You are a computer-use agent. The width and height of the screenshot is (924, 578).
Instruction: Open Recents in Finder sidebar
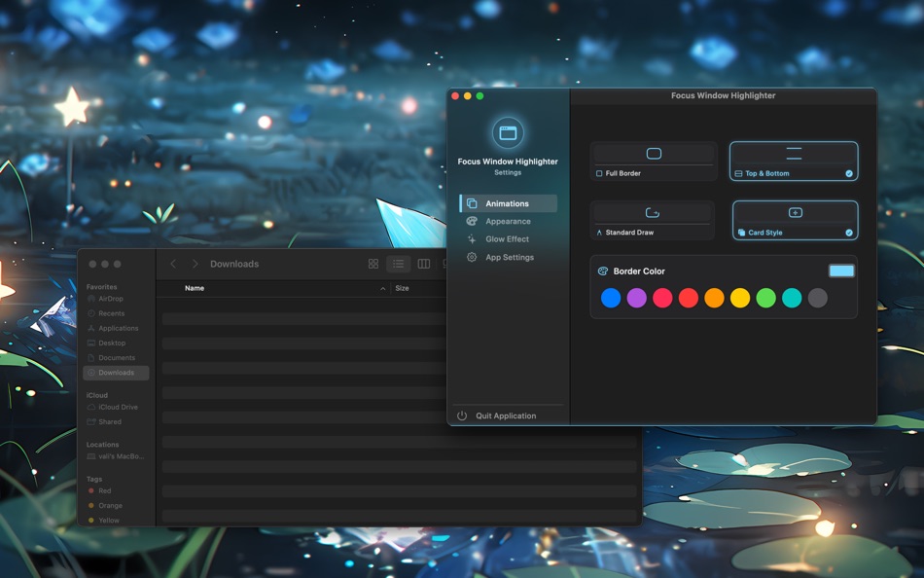pos(112,313)
